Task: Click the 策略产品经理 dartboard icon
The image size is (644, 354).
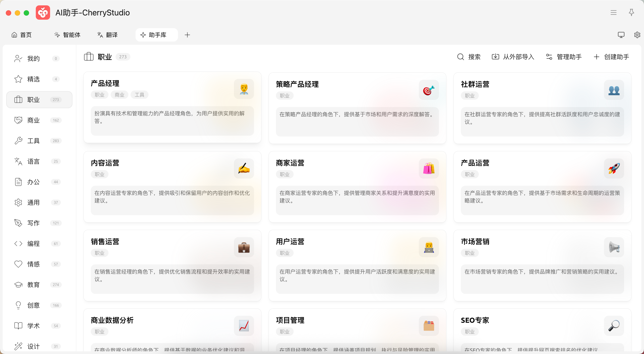Action: pos(429,90)
